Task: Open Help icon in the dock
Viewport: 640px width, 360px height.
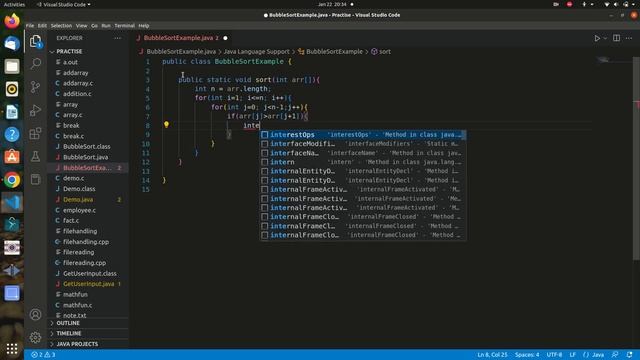Action: coord(12,134)
